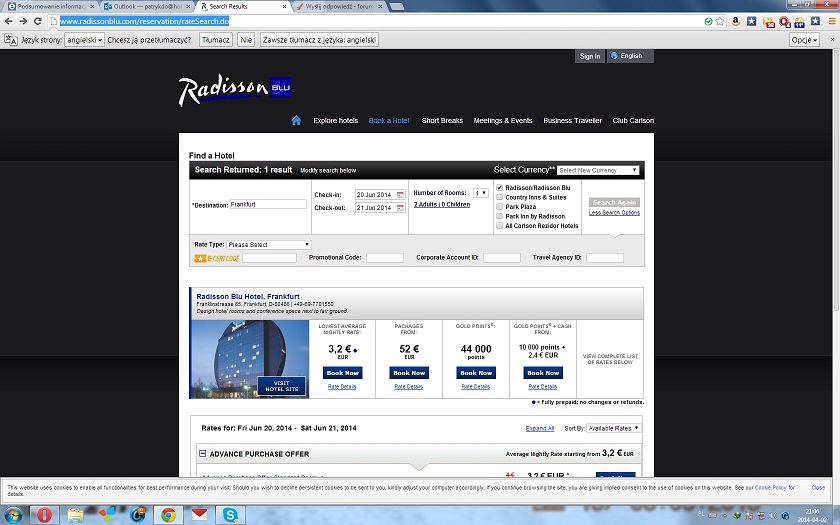The width and height of the screenshot is (840, 525).
Task: Go to Radisson home via house icon
Action: click(296, 120)
